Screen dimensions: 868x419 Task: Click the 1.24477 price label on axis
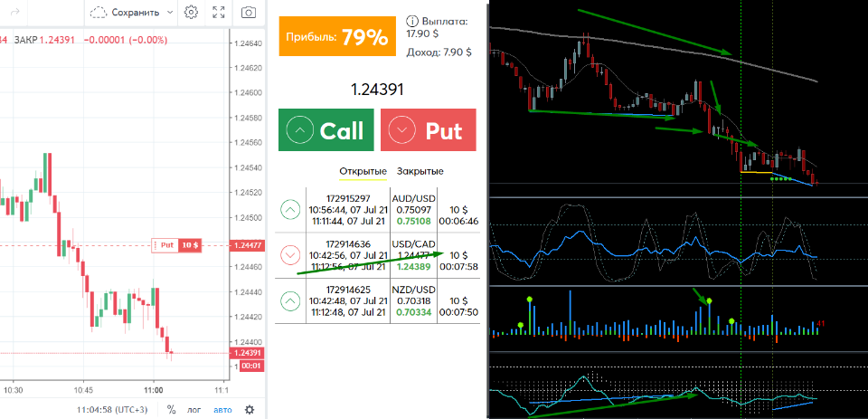click(248, 245)
